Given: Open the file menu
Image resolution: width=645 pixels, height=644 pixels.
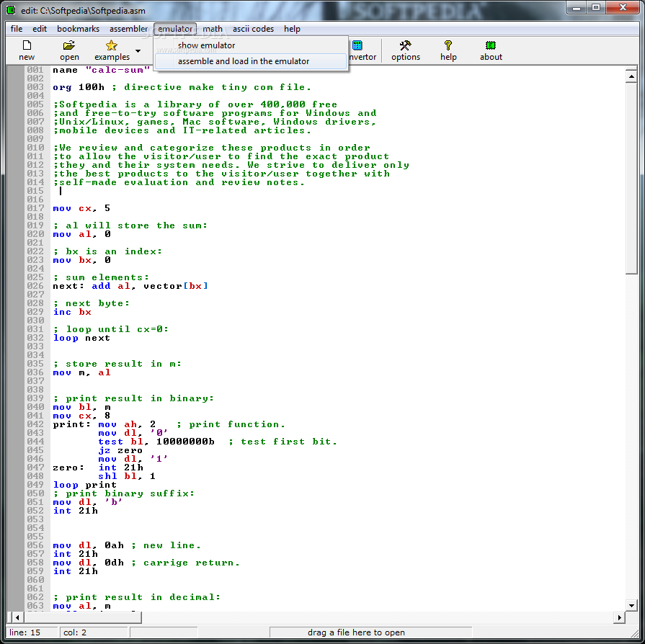Looking at the screenshot, I should 17,29.
